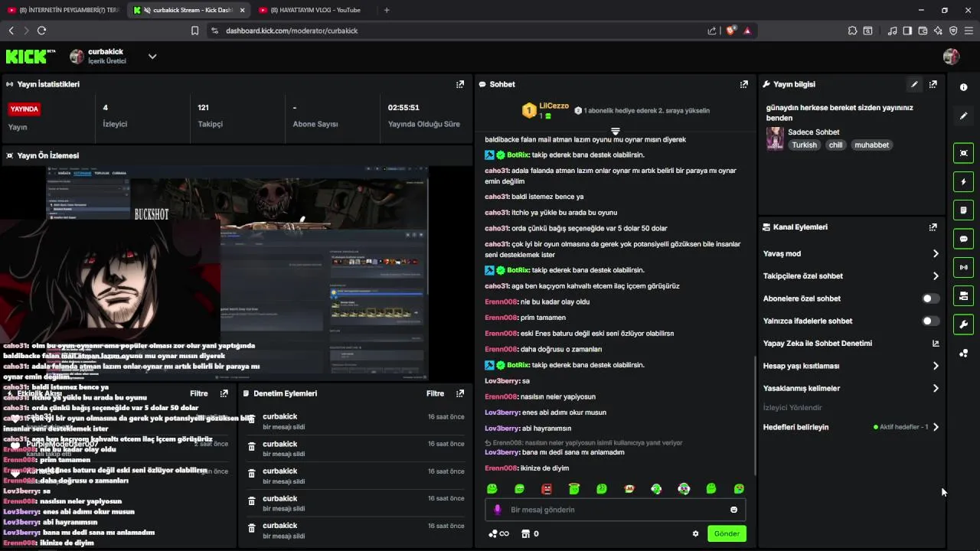Image resolution: width=980 pixels, height=551 pixels.
Task: Click the İzleyici Yönlendir text
Action: 792,408
